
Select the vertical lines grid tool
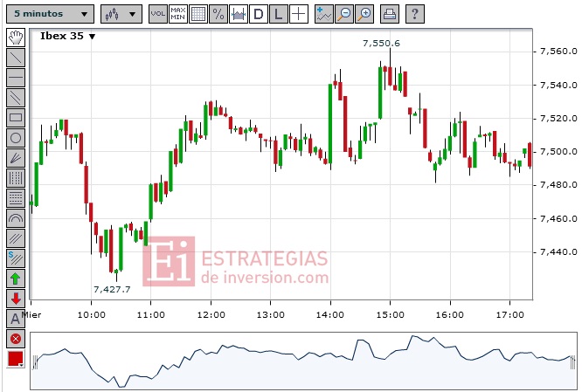[x=16, y=178]
